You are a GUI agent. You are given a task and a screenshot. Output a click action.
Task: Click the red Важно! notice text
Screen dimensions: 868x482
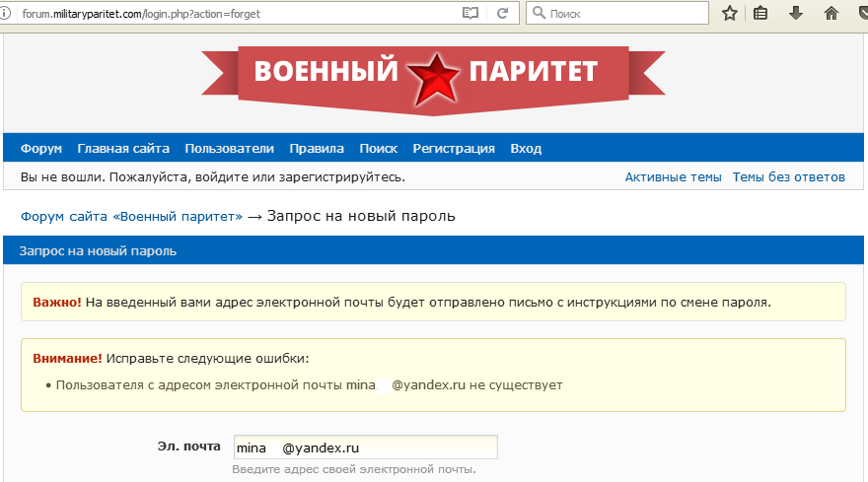tap(57, 303)
